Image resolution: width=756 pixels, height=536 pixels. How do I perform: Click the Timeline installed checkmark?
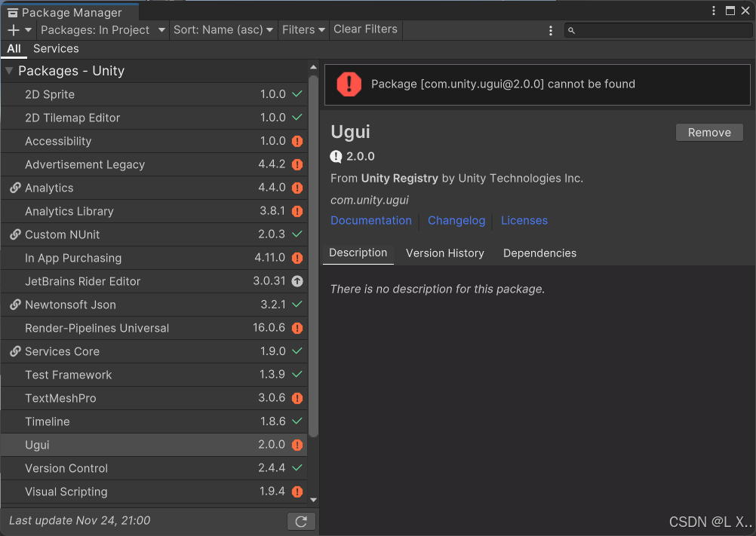click(x=297, y=421)
